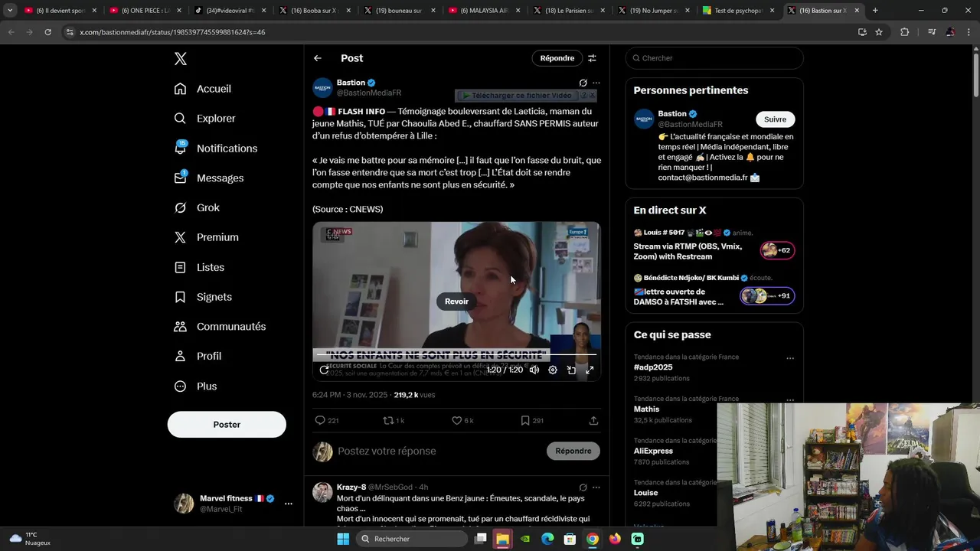Click the repost icon showing 1 k
980x551 pixels.
tap(394, 420)
